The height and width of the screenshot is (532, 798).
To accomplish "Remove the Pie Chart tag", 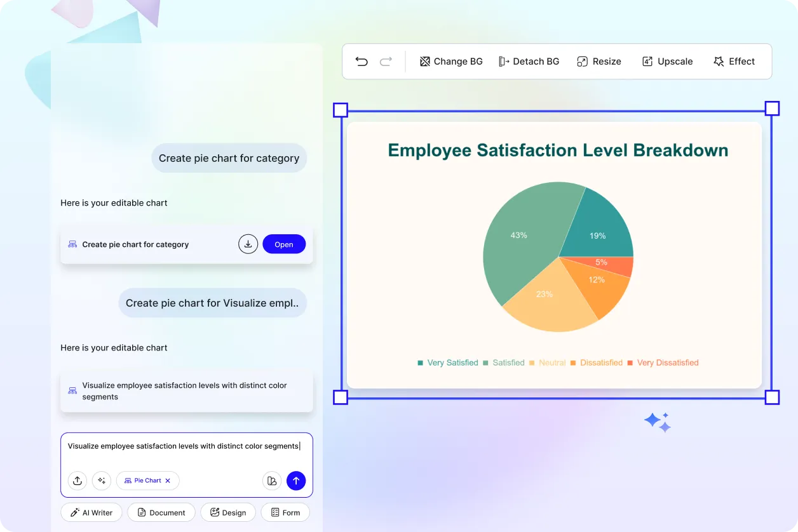I will coord(168,481).
